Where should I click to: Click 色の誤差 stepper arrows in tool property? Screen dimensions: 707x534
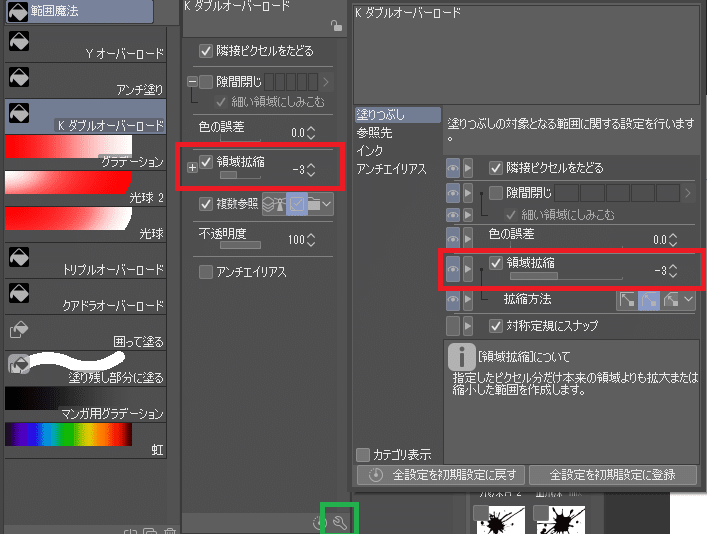pos(311,133)
